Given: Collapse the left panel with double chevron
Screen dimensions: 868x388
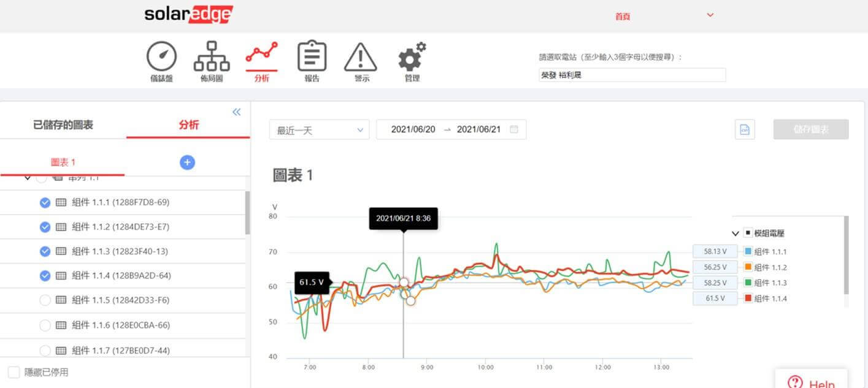Looking at the screenshot, I should click(237, 112).
